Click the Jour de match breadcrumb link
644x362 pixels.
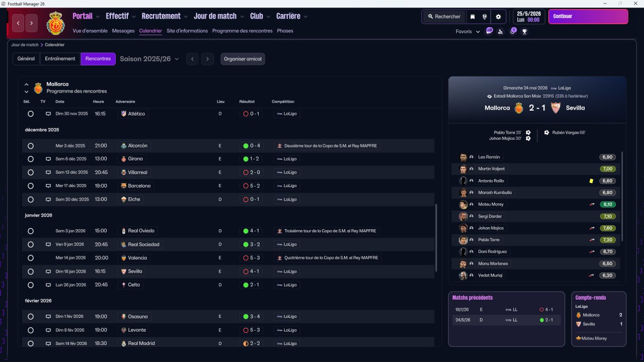(x=25, y=45)
